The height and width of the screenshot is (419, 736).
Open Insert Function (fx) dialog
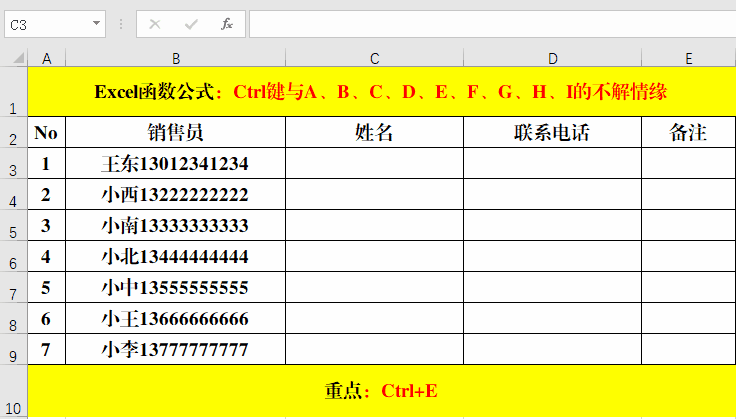[x=227, y=24]
